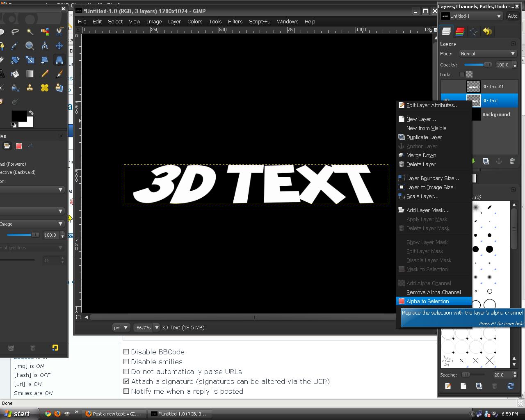Open the Duplicate Layer icon in Layers panel
525x420 pixels.
[x=486, y=161]
